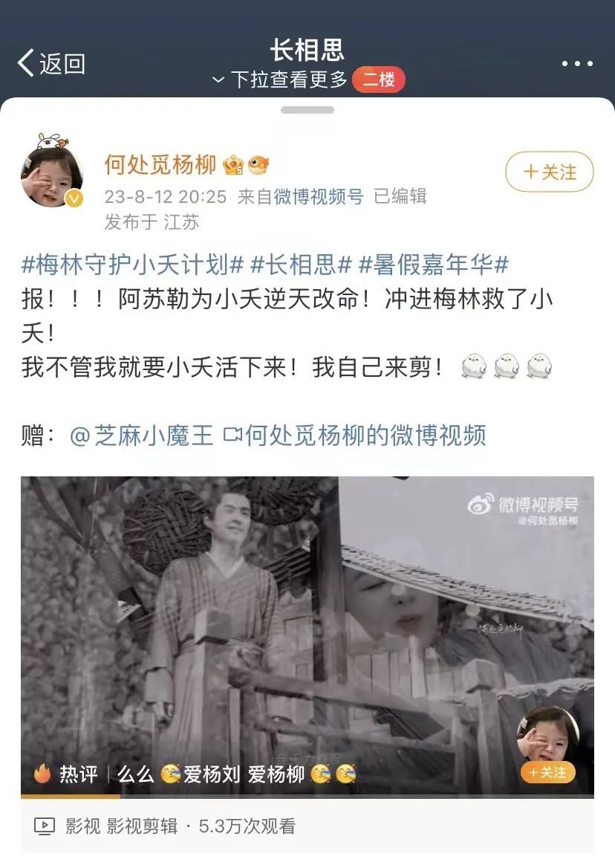
Task: Expand 下拉查看更多 chevron
Action: click(x=218, y=80)
